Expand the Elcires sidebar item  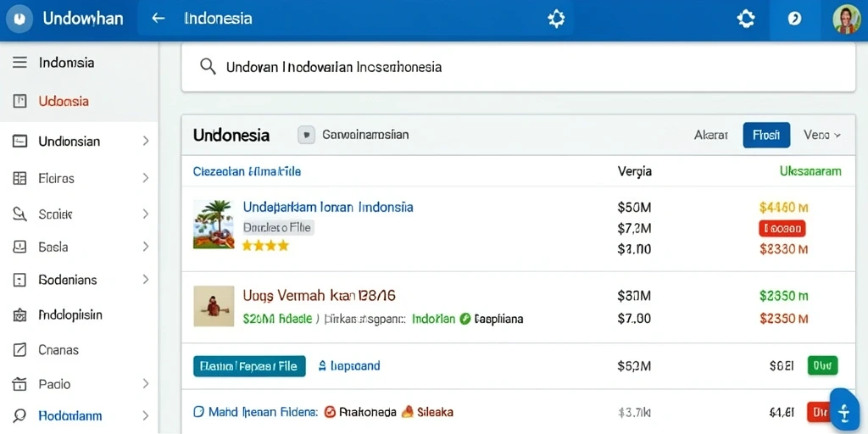tap(146, 178)
